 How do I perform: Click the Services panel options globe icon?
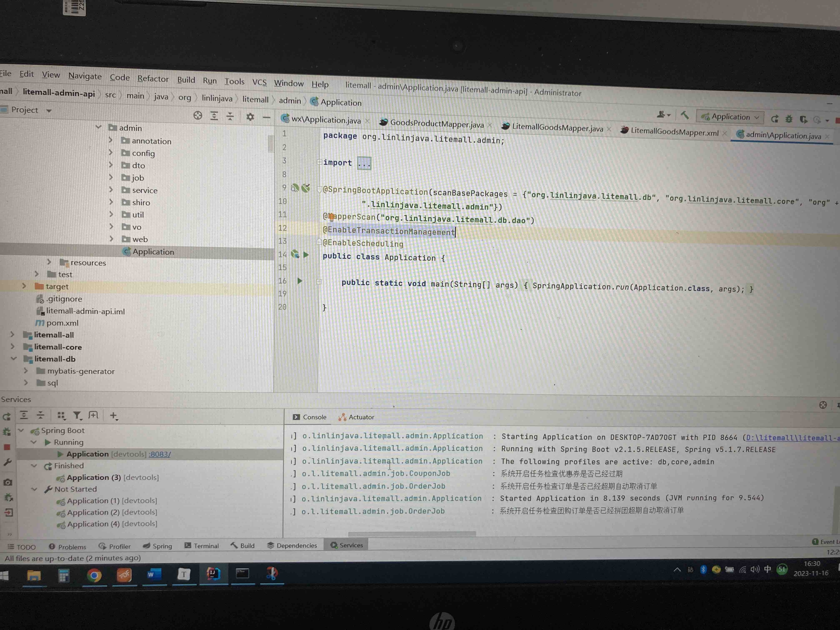click(x=823, y=405)
